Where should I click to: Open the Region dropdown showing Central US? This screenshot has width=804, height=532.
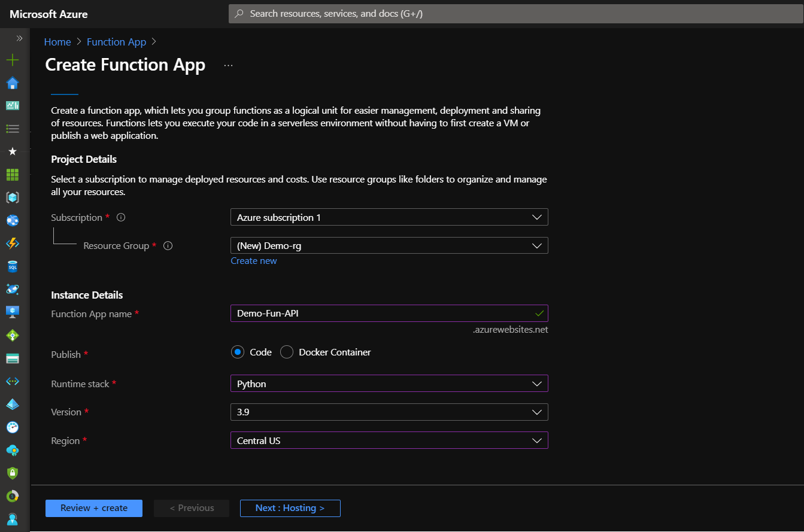tap(389, 440)
